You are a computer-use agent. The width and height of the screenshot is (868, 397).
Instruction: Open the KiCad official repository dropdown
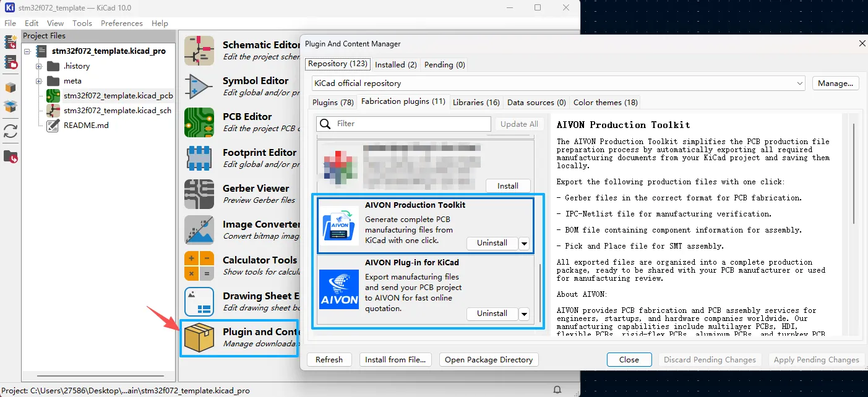pos(558,83)
